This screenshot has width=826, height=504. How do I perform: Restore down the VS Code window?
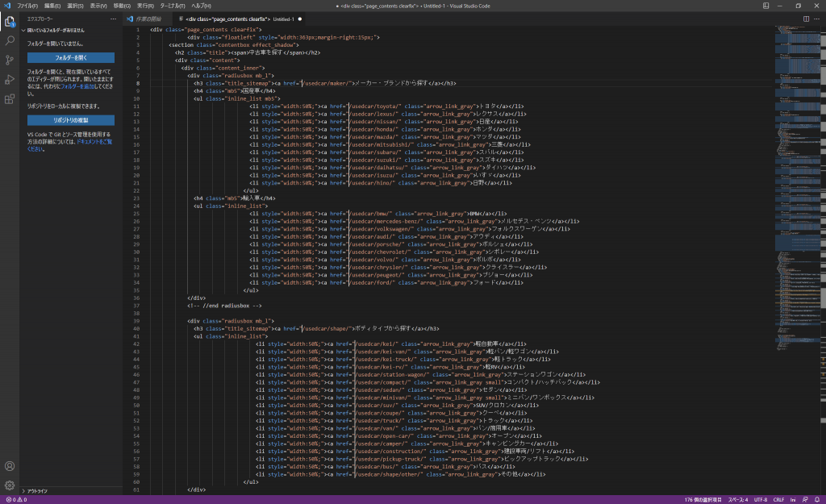(798, 6)
